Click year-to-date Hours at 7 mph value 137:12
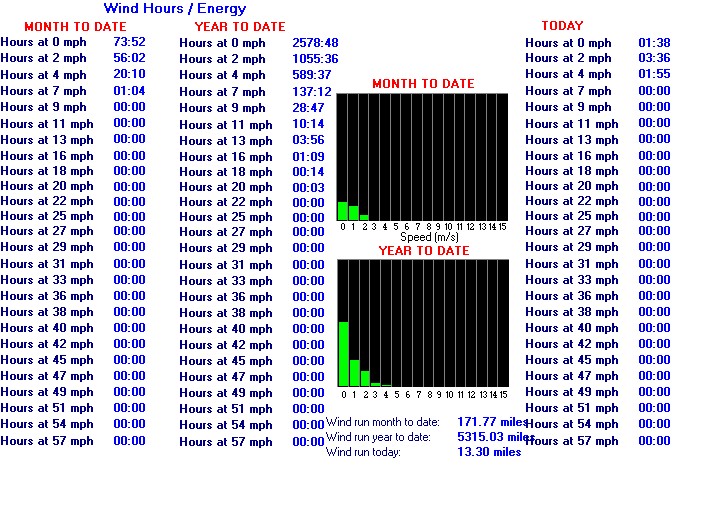 pyautogui.click(x=312, y=92)
